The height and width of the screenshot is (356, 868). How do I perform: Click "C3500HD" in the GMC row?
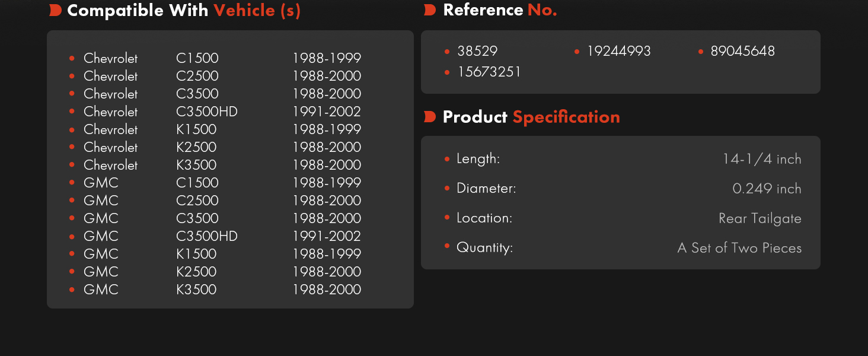point(207,236)
